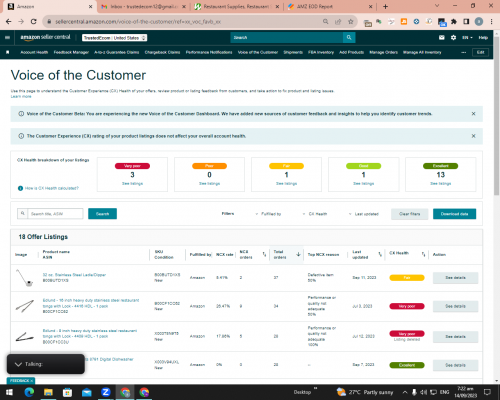500x400 pixels.
Task: Open the Seller Central hamburger menu
Action: [x=7, y=38]
